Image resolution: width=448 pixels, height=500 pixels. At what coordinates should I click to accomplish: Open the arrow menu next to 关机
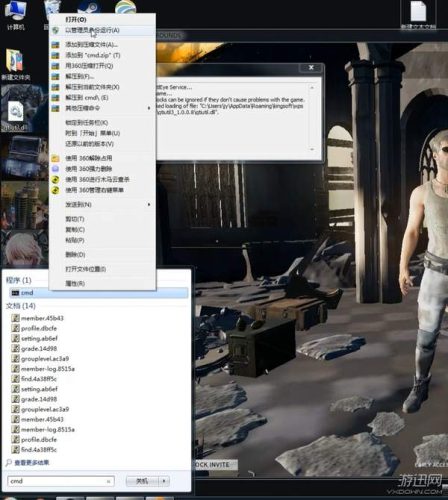click(164, 481)
